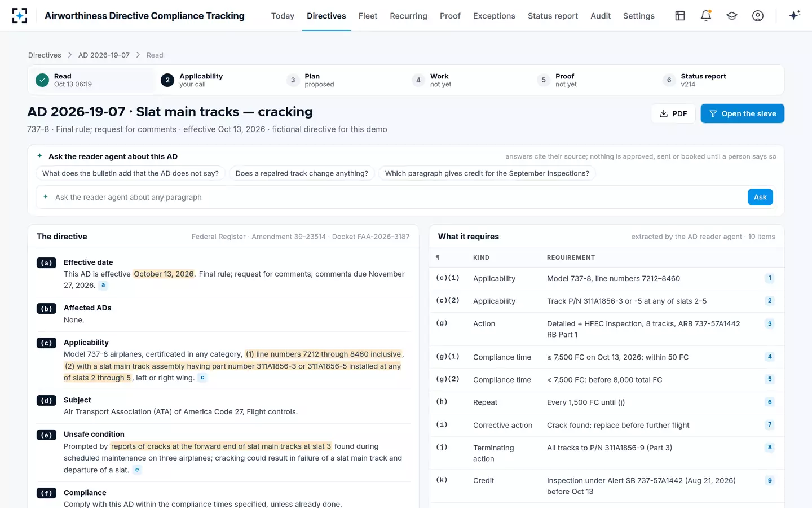Click reference badge 9 on the Credit row
812x508 pixels.
770,480
